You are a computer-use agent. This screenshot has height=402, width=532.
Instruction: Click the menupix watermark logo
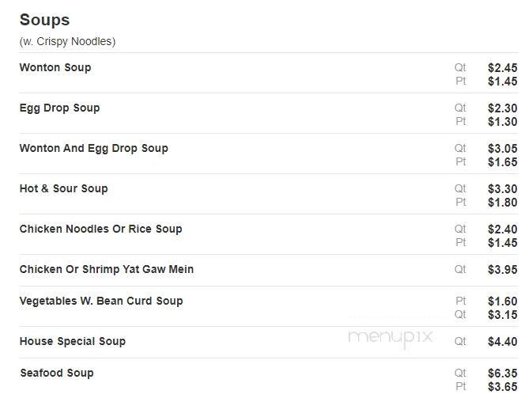(x=391, y=337)
